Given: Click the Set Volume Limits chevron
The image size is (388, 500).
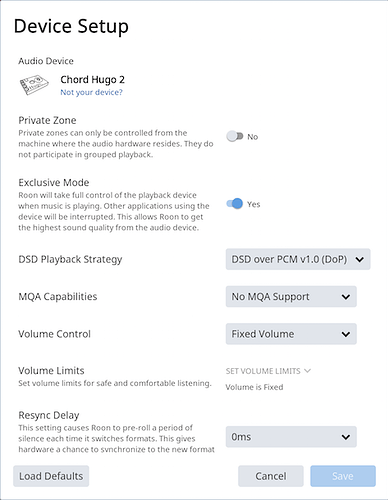Looking at the screenshot, I should 307,371.
